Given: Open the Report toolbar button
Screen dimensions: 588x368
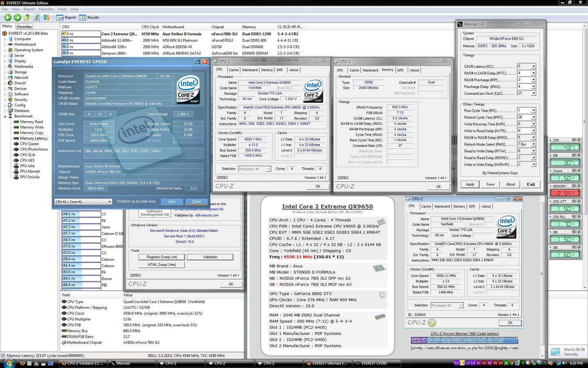Looking at the screenshot, I should 66,18.
